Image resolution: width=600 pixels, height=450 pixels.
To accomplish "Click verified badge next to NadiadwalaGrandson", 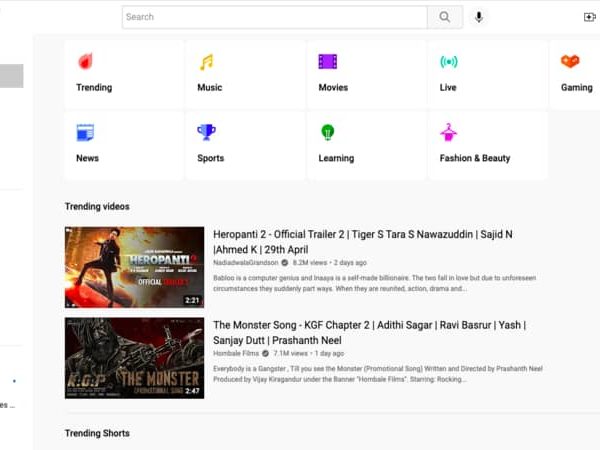I will tap(285, 262).
